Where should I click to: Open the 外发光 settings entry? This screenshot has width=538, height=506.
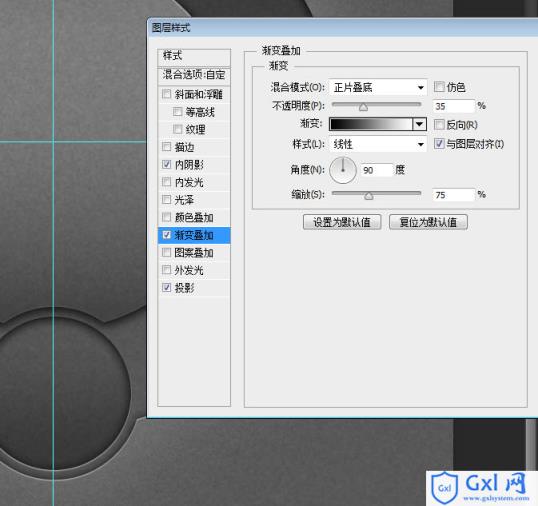click(189, 270)
